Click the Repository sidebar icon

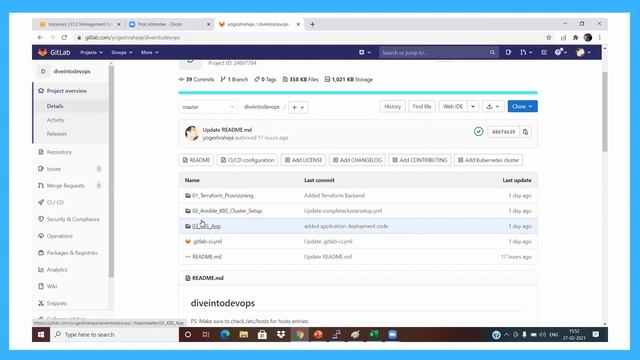(41, 152)
